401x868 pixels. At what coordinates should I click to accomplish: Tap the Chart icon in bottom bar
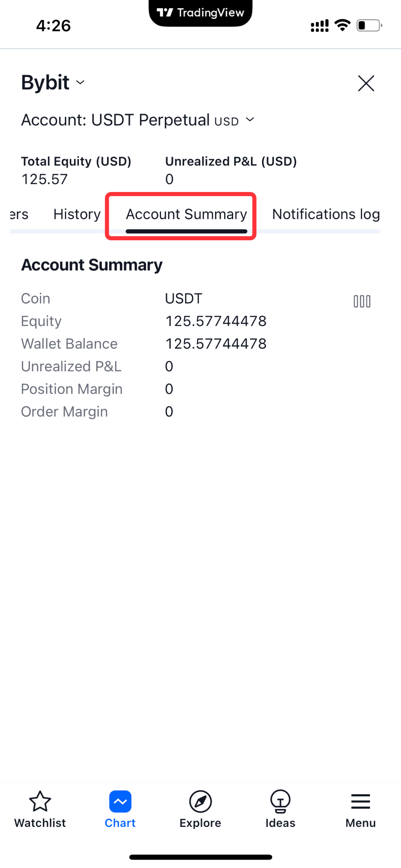120,801
